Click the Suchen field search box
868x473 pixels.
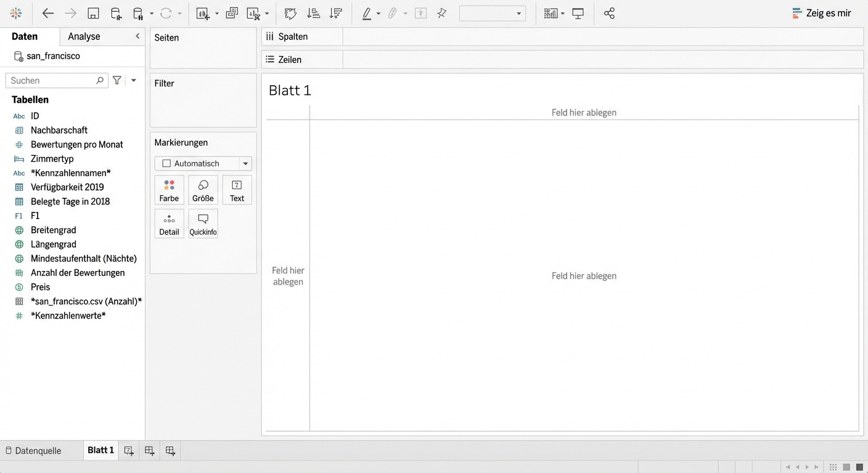pyautogui.click(x=52, y=81)
